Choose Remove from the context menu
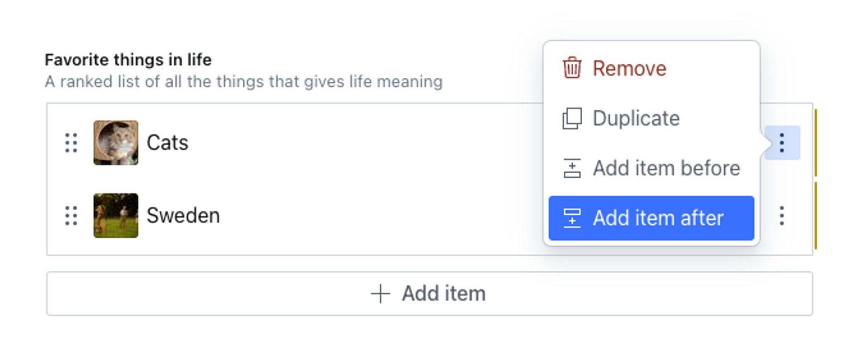The width and height of the screenshot is (868, 354). coord(629,69)
